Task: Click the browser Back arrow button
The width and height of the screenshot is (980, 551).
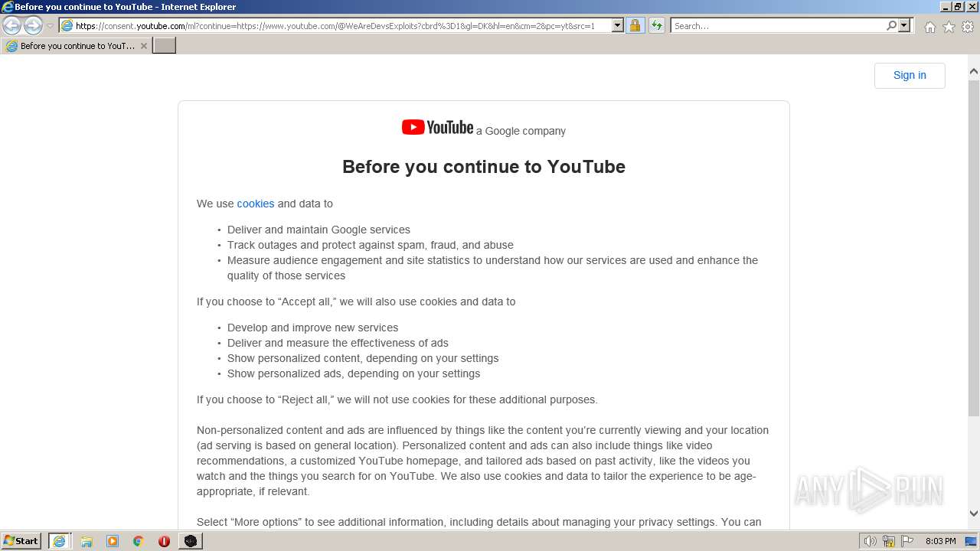Action: [x=11, y=25]
